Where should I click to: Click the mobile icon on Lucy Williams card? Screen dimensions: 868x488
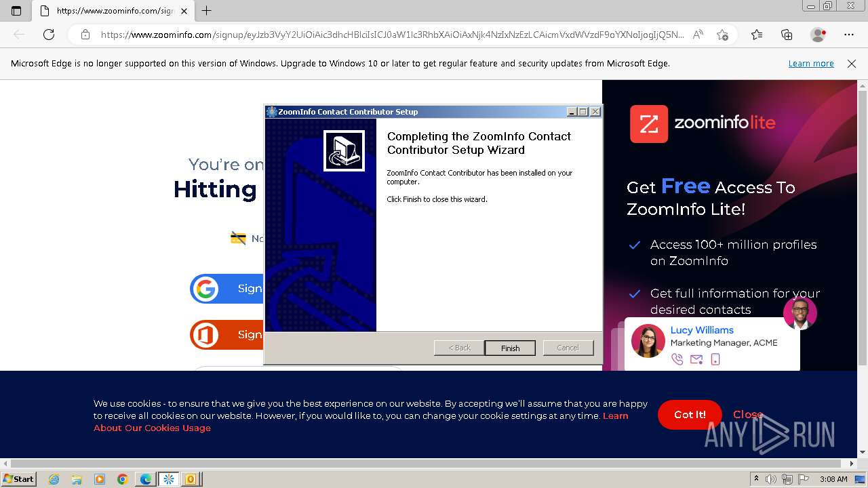(715, 359)
